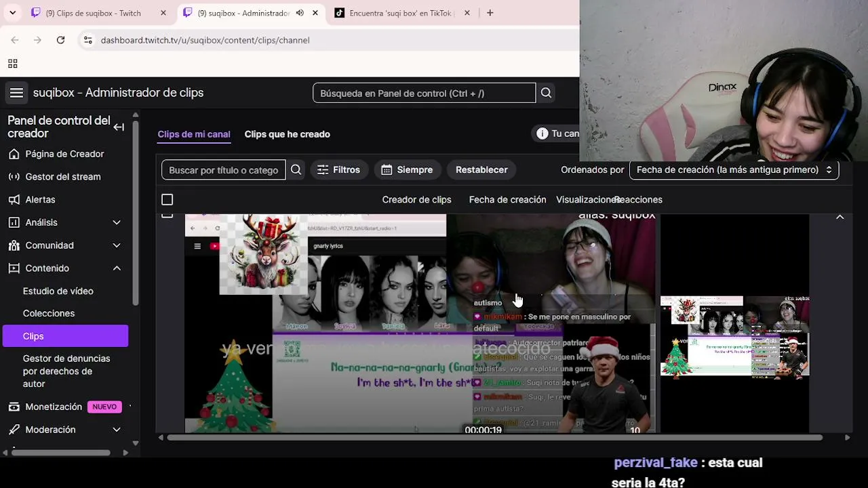Close the Clips de suqibox tab

click(x=163, y=13)
